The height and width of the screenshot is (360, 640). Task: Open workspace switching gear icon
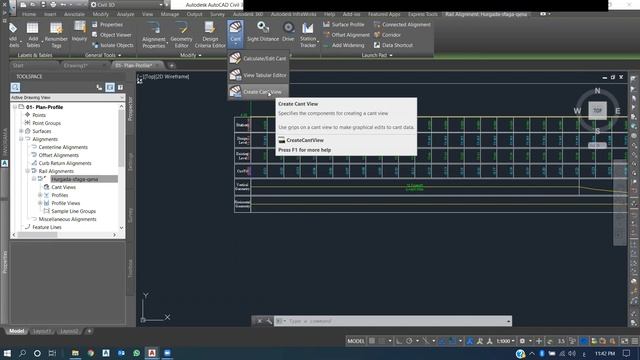[522, 341]
